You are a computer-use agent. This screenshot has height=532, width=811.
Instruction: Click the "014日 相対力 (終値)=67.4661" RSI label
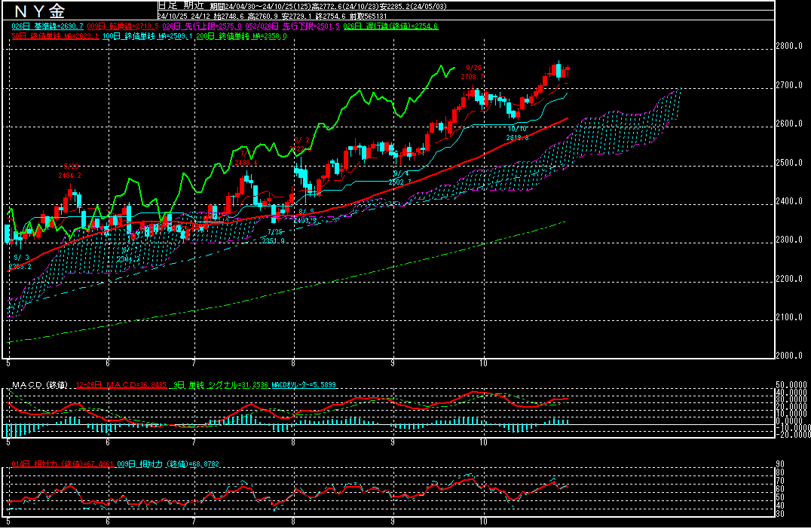63,464
